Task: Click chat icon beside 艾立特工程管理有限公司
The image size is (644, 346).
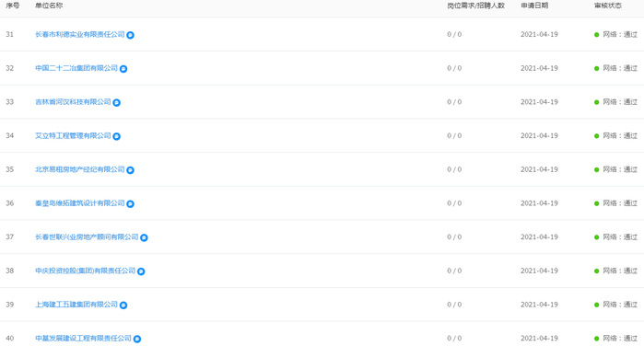Action: [x=117, y=136]
